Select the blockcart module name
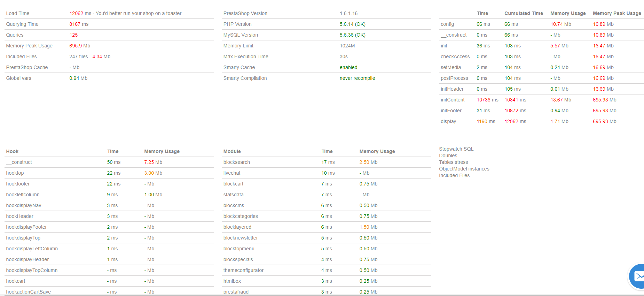 (x=234, y=184)
